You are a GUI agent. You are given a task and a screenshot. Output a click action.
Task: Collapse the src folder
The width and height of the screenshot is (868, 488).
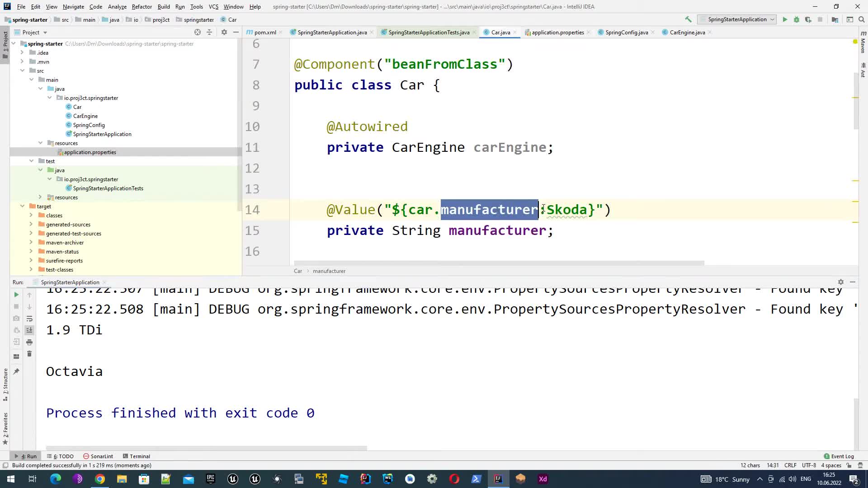(x=22, y=70)
